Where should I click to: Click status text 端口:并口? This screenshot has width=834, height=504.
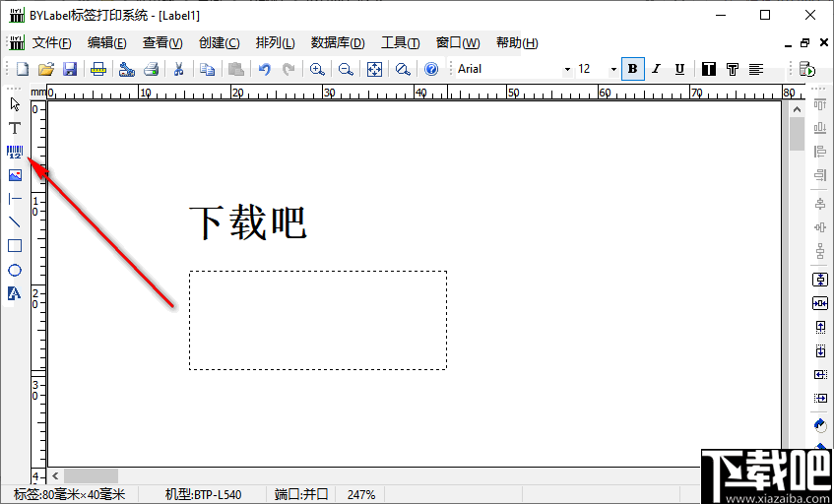[x=301, y=495]
